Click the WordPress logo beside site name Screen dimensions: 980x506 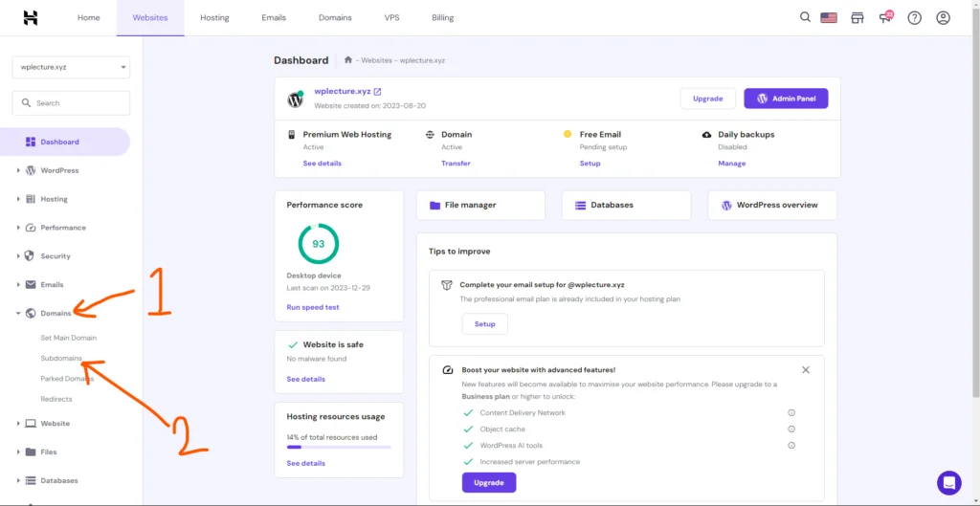point(295,99)
